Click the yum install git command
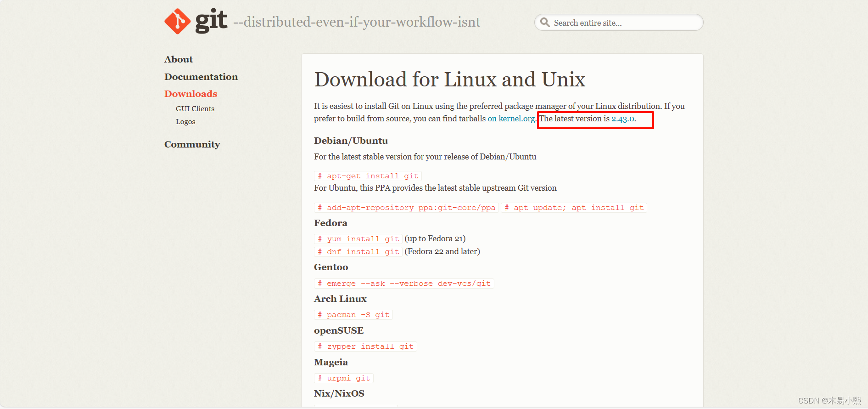This screenshot has height=409, width=868. point(358,239)
